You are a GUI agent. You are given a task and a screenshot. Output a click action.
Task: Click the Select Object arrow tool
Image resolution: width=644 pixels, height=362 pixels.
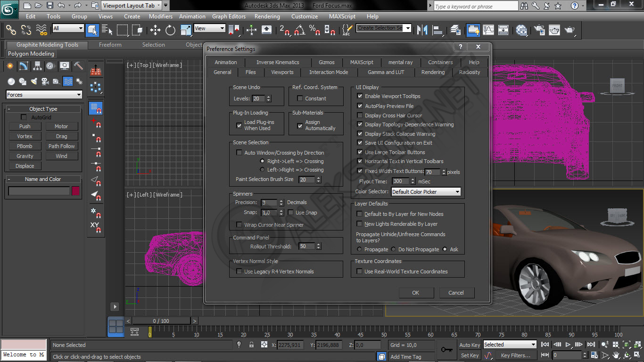point(92,30)
